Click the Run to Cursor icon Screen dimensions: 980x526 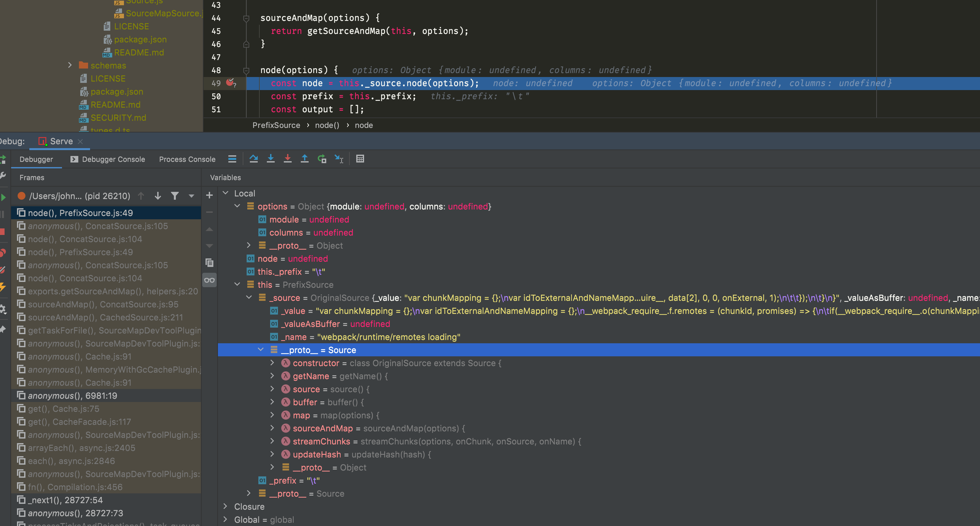click(x=339, y=159)
